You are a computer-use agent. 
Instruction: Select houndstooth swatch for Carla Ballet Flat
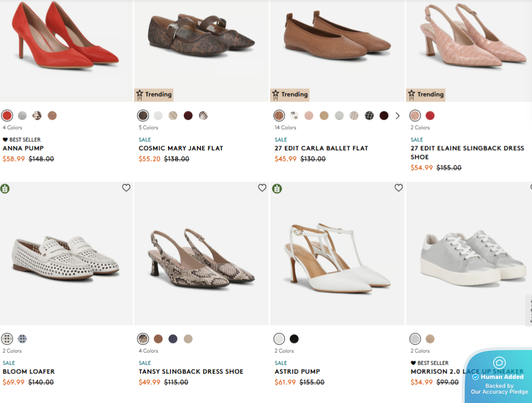pos(369,115)
